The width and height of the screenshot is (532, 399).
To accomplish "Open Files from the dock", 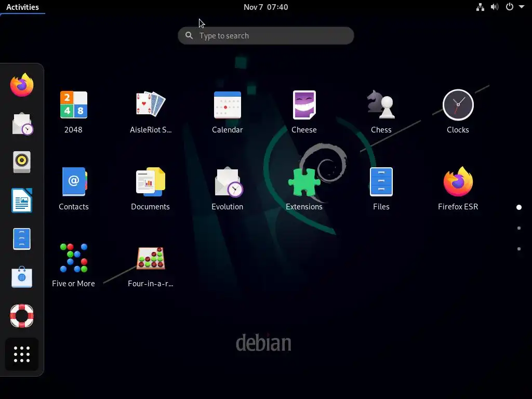I will [22, 239].
